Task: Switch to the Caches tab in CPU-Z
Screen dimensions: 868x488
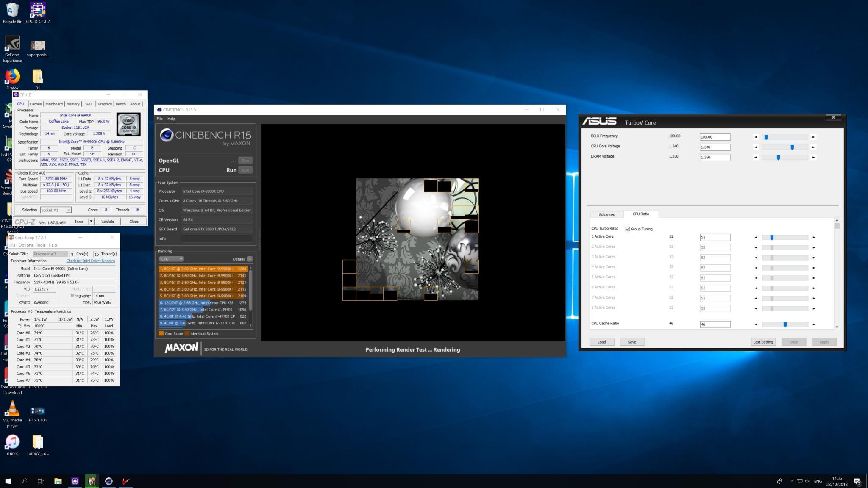Action: pos(36,104)
